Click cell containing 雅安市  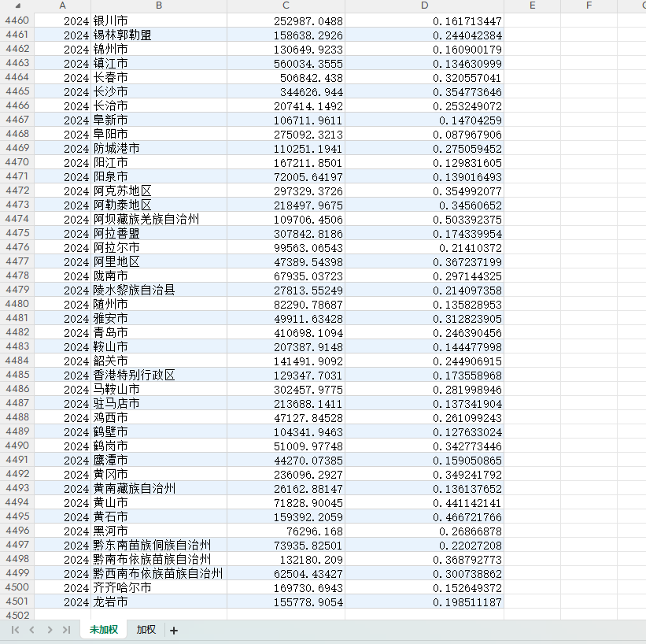click(159, 318)
